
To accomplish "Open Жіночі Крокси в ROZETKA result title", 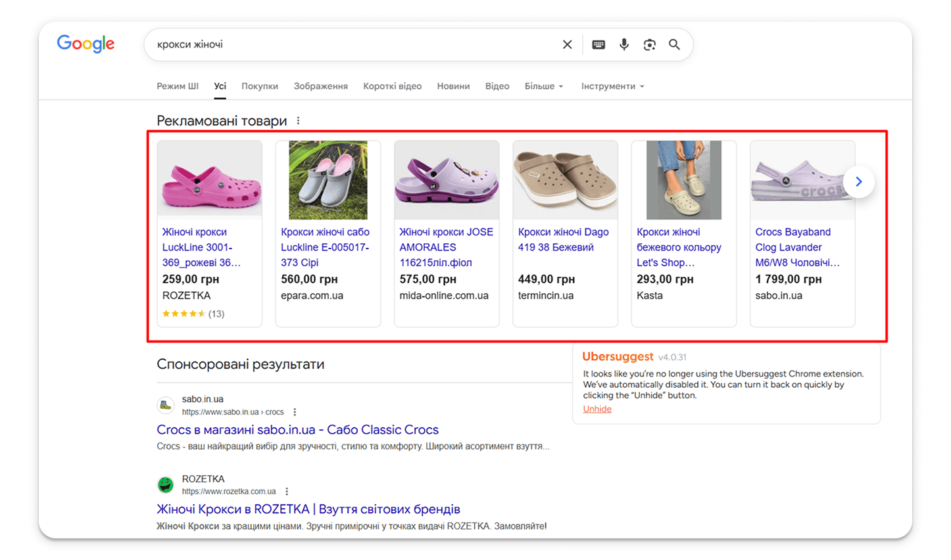I will [308, 509].
